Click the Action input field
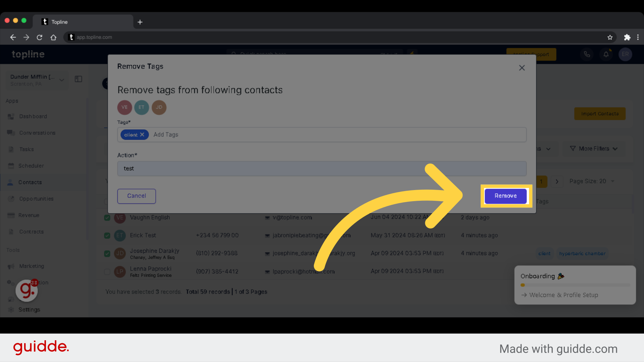Viewport: 644px width, 362px height. point(322,168)
